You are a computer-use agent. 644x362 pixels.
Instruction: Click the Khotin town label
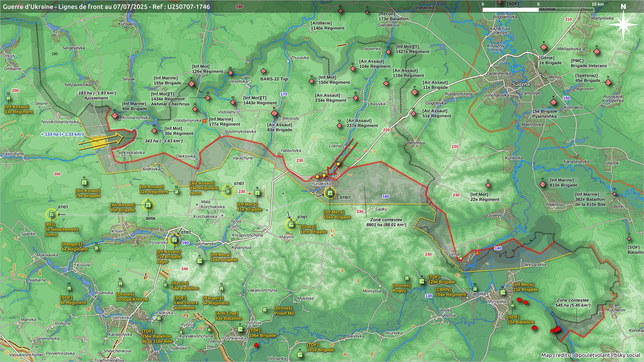click(x=118, y=231)
